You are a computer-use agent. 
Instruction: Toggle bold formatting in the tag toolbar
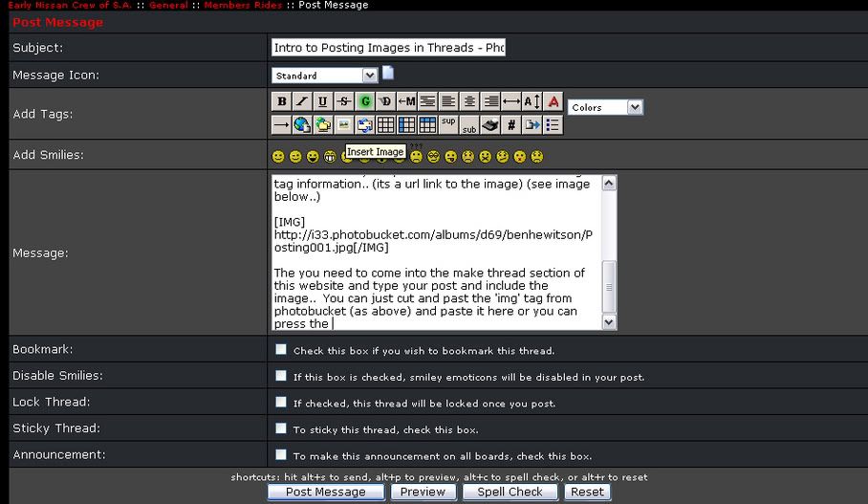(x=281, y=101)
